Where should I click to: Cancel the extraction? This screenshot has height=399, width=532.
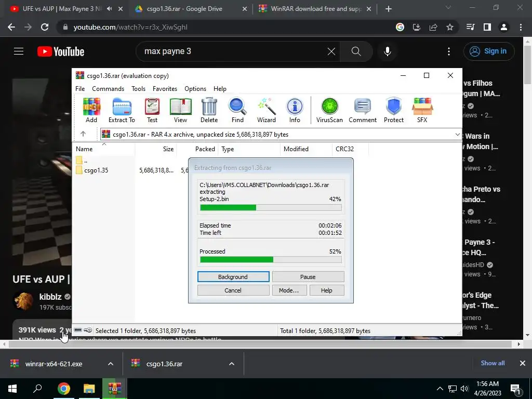pyautogui.click(x=233, y=290)
